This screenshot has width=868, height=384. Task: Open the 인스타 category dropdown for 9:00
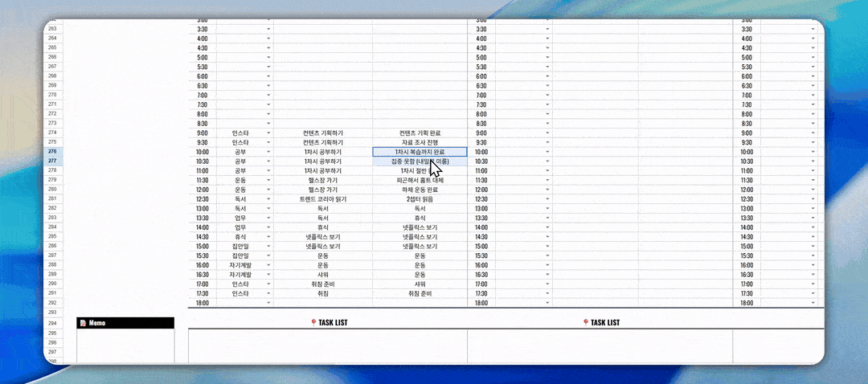pyautogui.click(x=268, y=133)
